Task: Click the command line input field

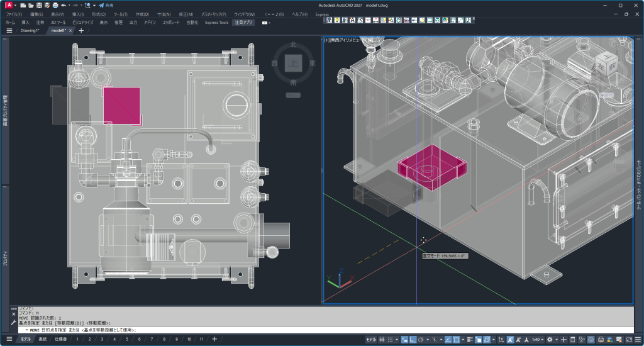Action: pyautogui.click(x=314, y=330)
